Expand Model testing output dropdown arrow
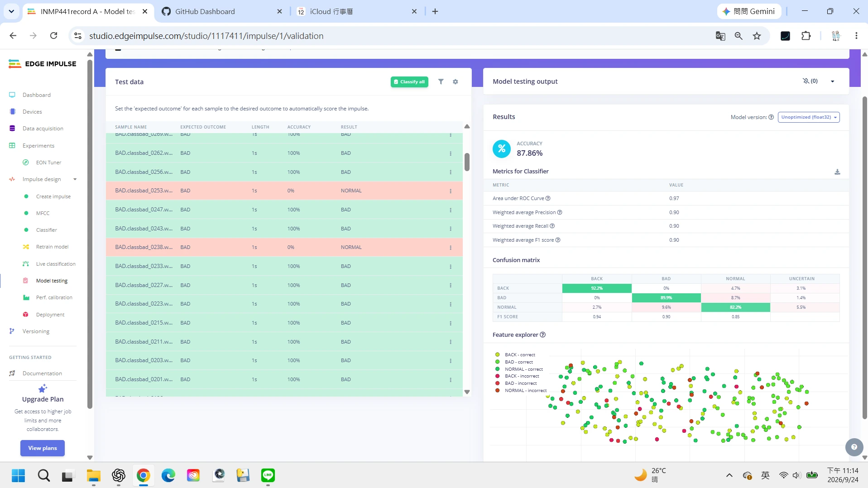The width and height of the screenshot is (868, 488). [x=832, y=81]
